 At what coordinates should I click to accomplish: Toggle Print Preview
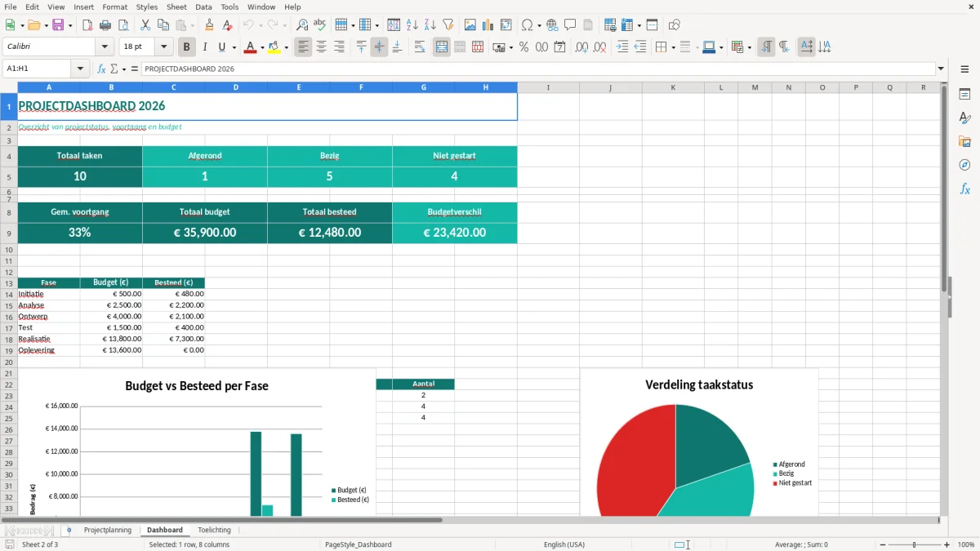123,25
